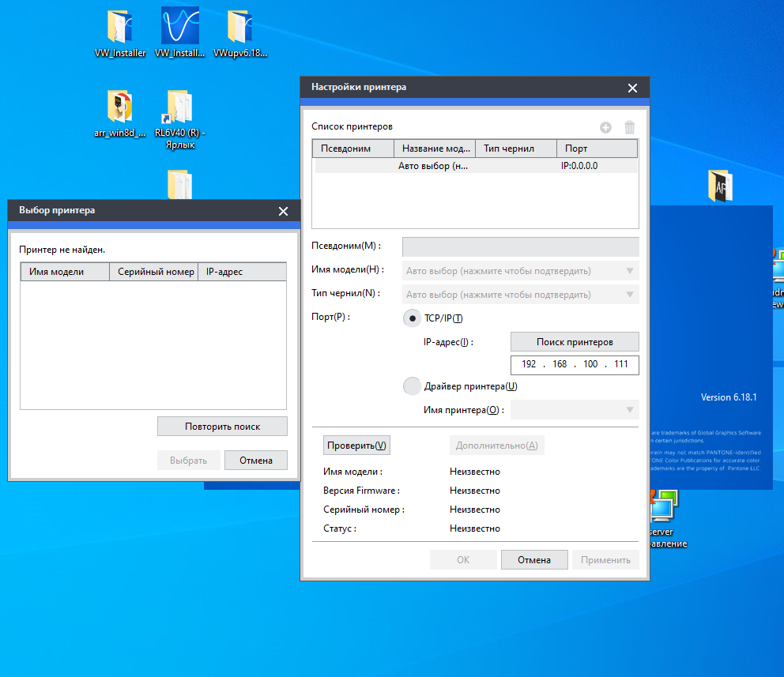This screenshot has height=677, width=784.
Task: Click Повторить поиск button
Action: click(222, 426)
